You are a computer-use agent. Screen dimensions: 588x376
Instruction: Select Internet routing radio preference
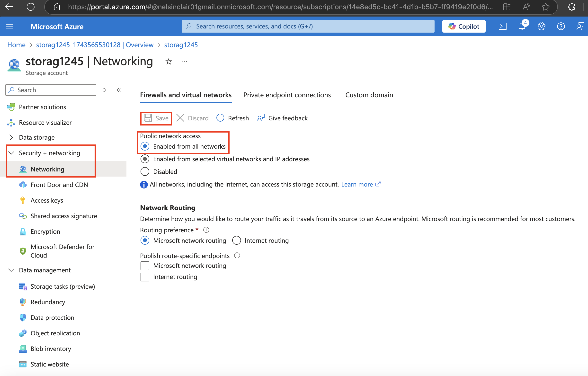point(237,241)
